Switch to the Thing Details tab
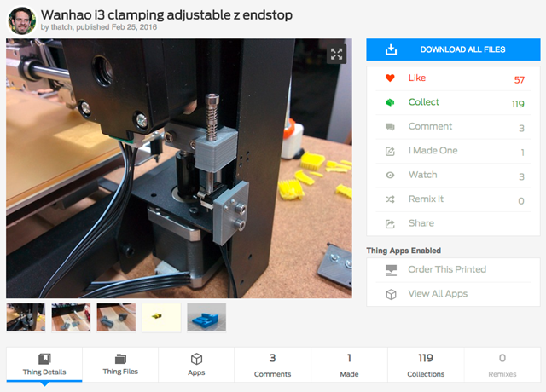546x392 pixels. pyautogui.click(x=44, y=365)
